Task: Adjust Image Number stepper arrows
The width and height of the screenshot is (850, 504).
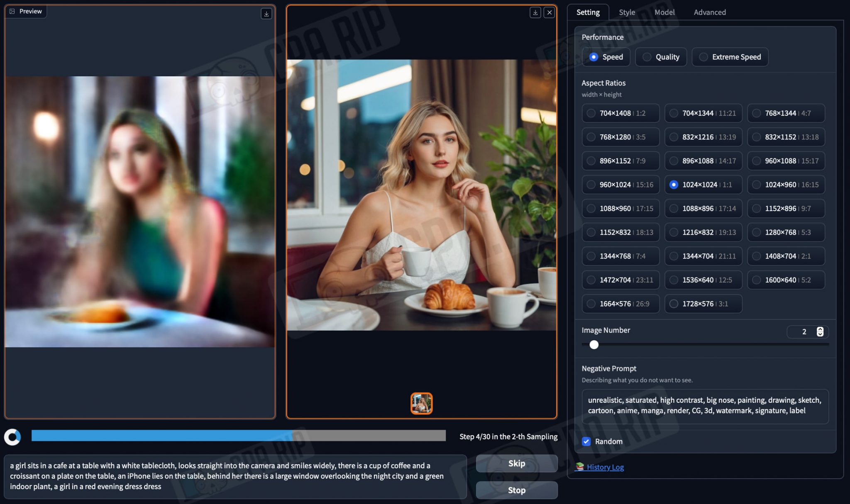Action: pos(820,331)
